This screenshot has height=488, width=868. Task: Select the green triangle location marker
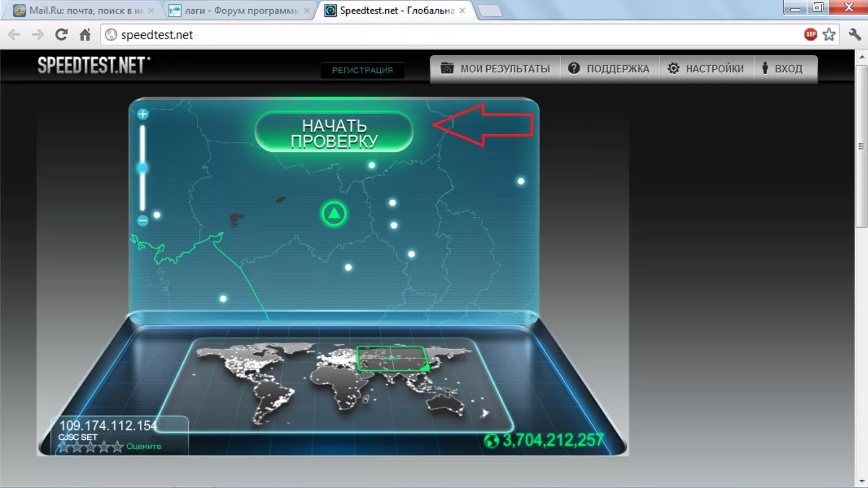334,214
